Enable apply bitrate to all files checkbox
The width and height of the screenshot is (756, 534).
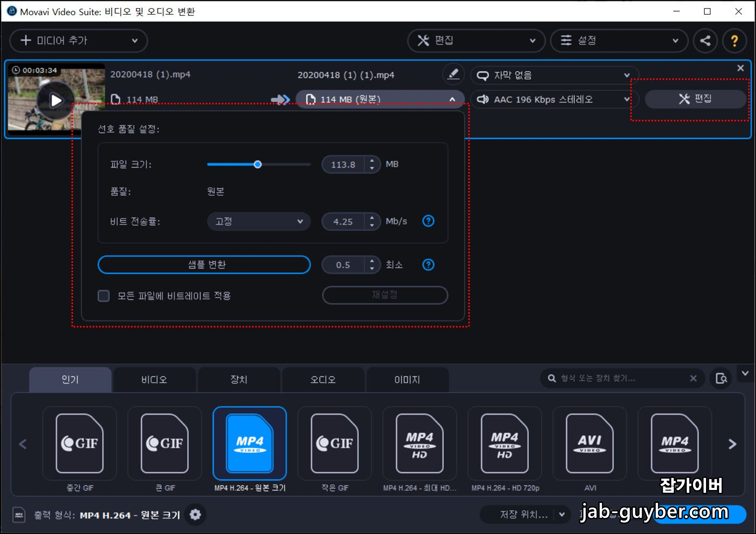pos(104,296)
